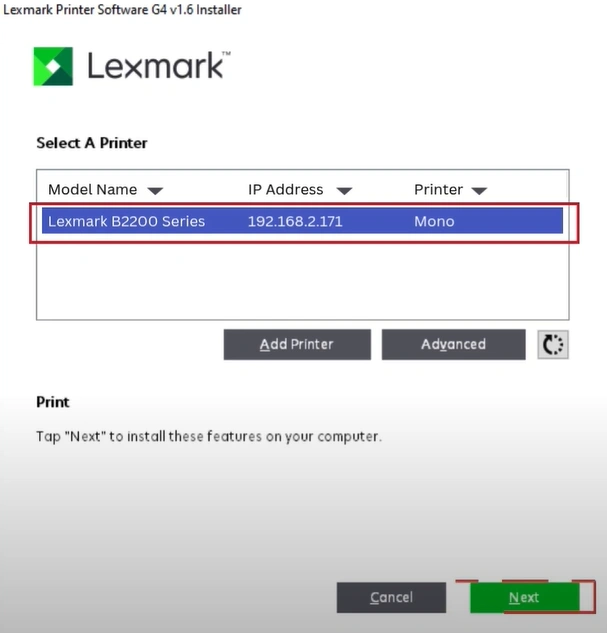Click the 192.168.2.171 IP address cell
607x633 pixels.
(x=295, y=221)
